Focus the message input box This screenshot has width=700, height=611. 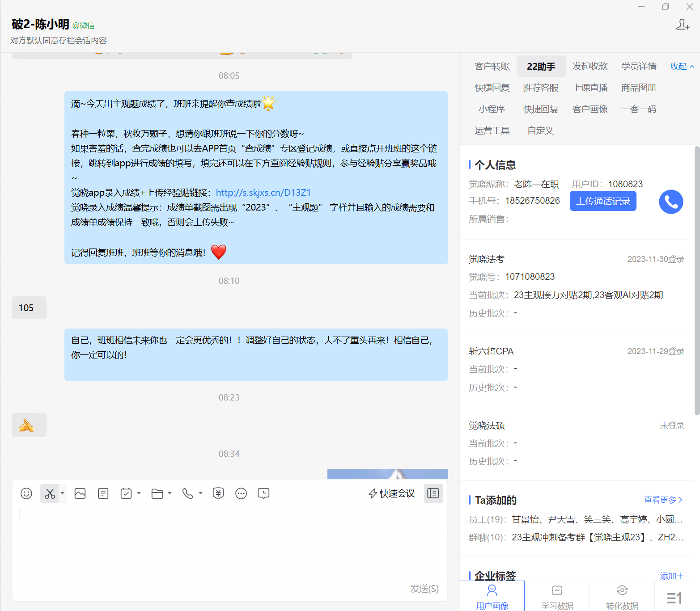(x=230, y=543)
